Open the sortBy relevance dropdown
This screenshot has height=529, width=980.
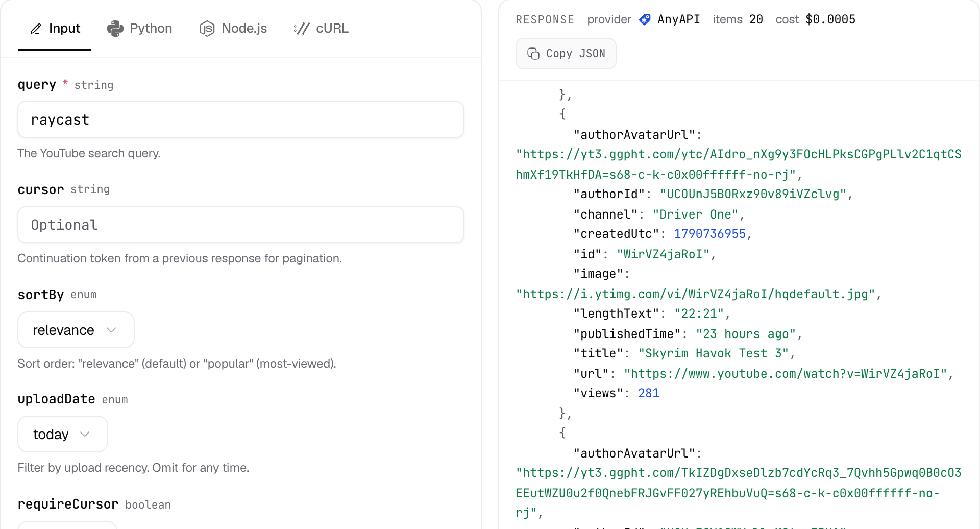[x=76, y=330]
